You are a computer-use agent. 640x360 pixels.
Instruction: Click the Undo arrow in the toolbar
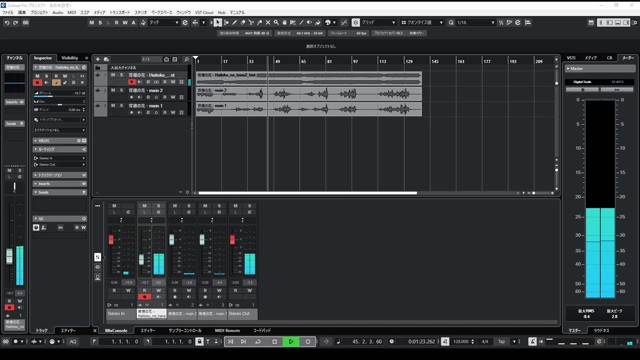pyautogui.click(x=7, y=23)
